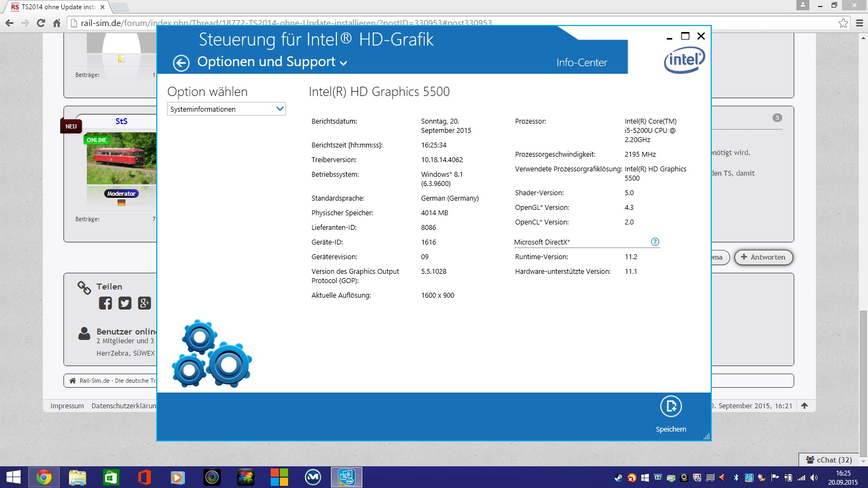Expand the Optionen und Support menu

point(272,62)
